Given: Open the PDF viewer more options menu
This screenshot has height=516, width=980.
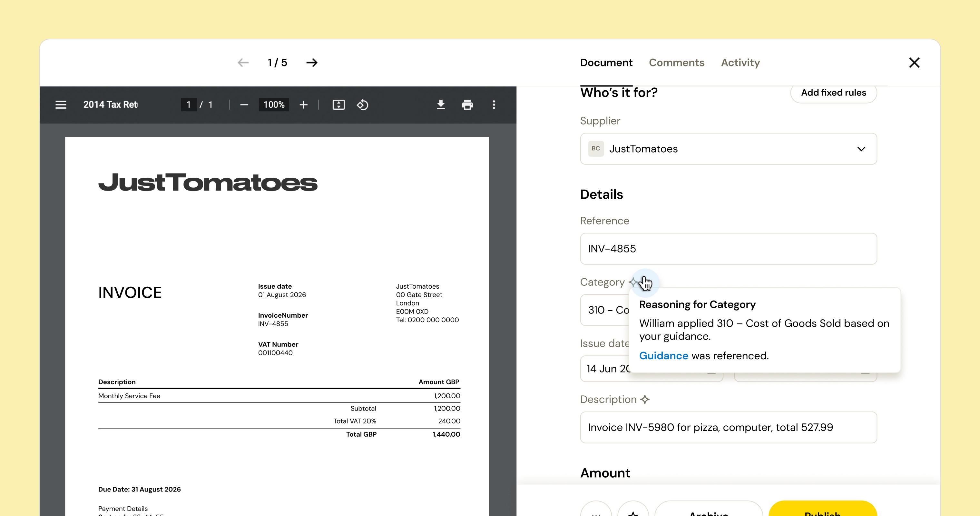Looking at the screenshot, I should pyautogui.click(x=494, y=104).
